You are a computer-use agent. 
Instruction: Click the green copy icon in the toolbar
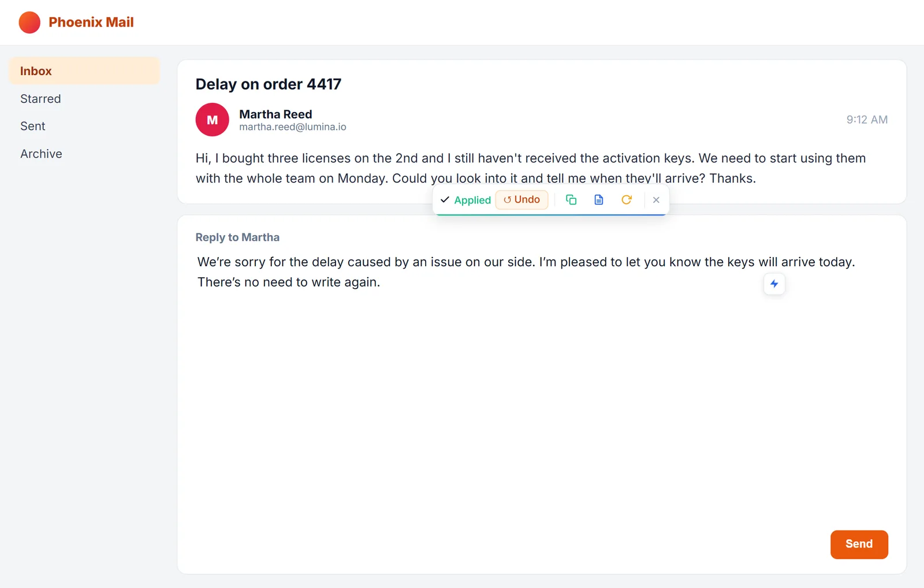pos(571,200)
